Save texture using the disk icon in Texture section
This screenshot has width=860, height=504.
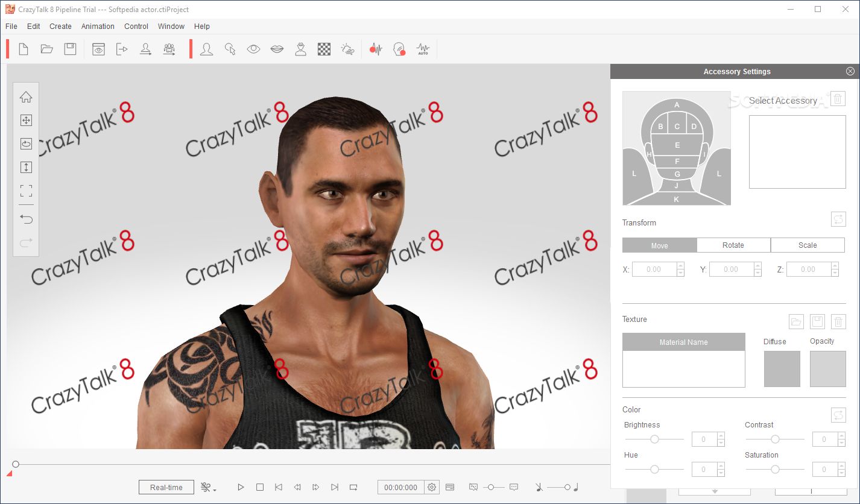pyautogui.click(x=817, y=321)
